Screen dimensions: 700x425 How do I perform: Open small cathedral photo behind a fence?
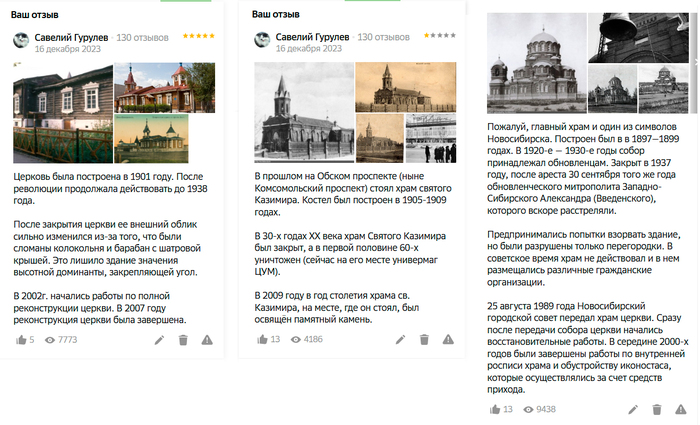click(x=664, y=89)
